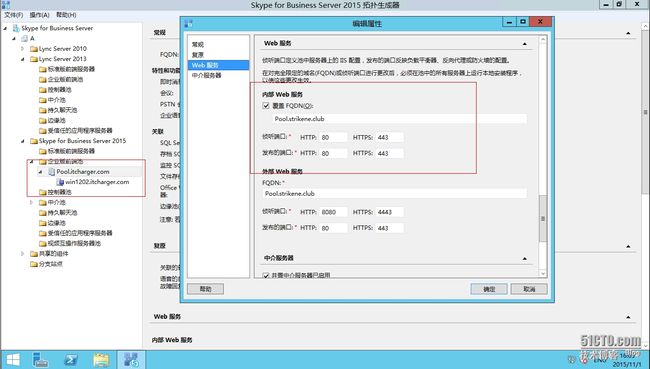Click the site "A" icon in the tree

pos(24,39)
